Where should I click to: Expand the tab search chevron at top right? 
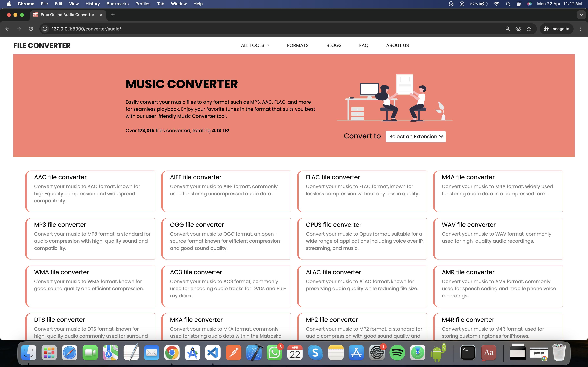pyautogui.click(x=581, y=15)
